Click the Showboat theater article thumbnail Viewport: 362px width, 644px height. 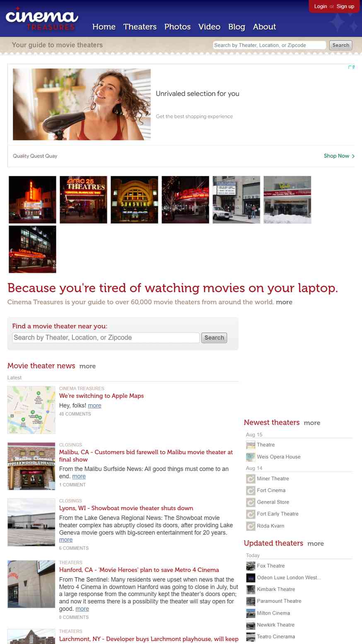[31, 522]
